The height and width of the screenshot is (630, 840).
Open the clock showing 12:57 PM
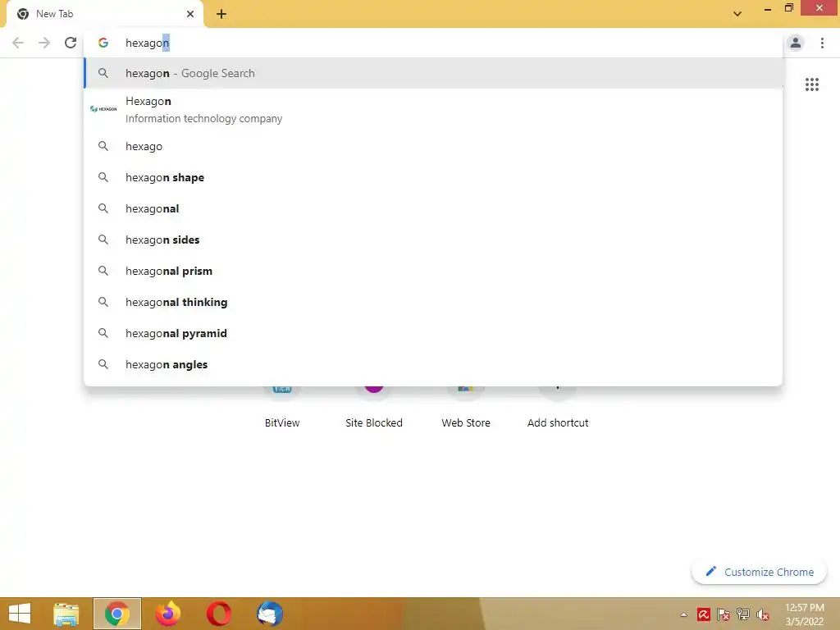click(804, 614)
